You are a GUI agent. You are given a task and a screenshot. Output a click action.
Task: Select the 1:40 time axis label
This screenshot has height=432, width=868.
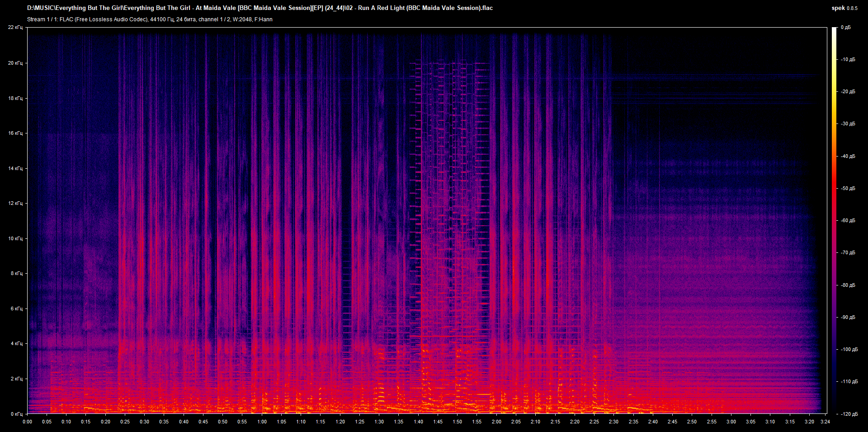click(418, 422)
